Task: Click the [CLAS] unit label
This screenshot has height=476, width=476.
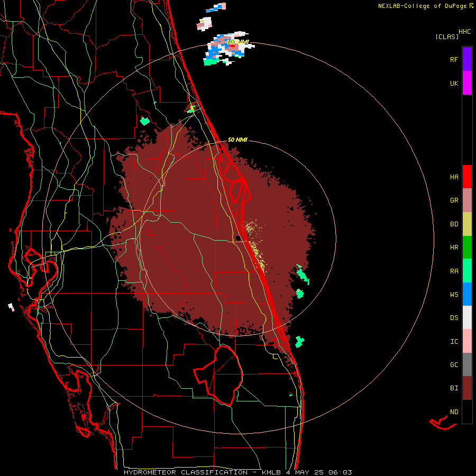Action: [447, 36]
